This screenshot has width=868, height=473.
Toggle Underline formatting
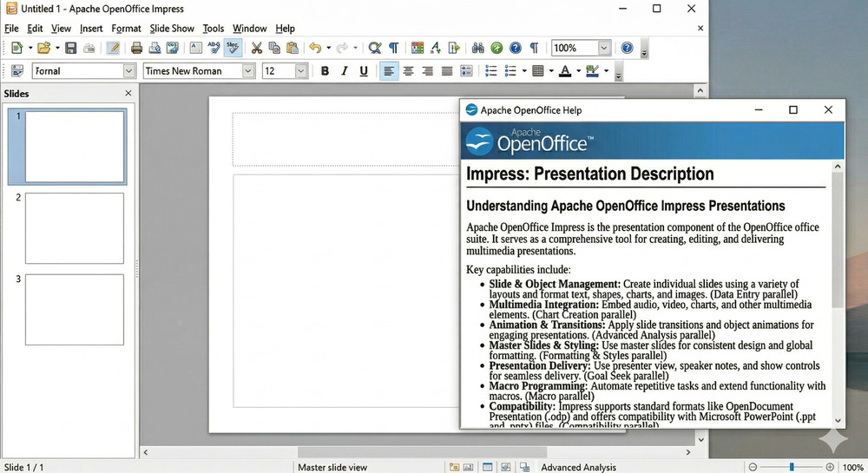364,71
